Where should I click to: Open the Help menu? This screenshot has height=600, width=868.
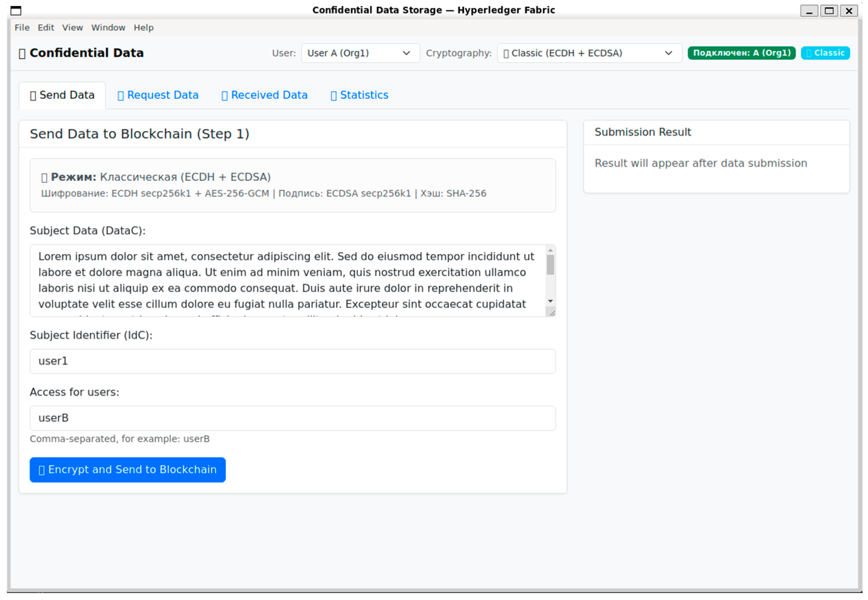pyautogui.click(x=144, y=28)
